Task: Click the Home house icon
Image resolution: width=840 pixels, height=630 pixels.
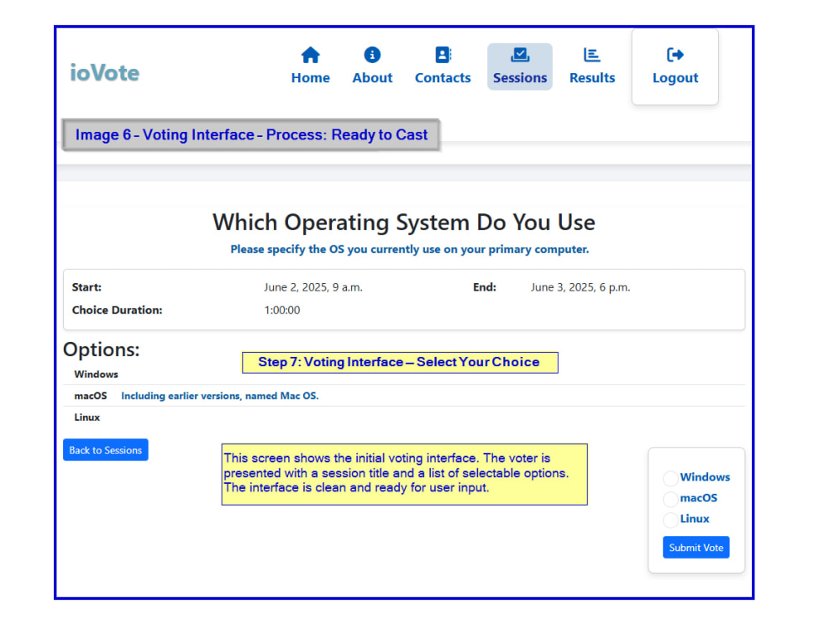Action: click(x=310, y=55)
